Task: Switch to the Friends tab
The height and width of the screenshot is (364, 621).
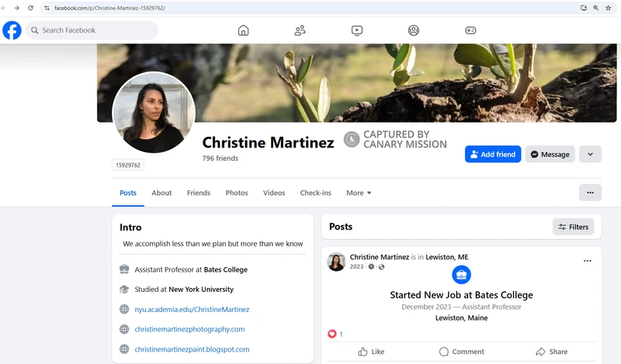Action: pyautogui.click(x=199, y=193)
